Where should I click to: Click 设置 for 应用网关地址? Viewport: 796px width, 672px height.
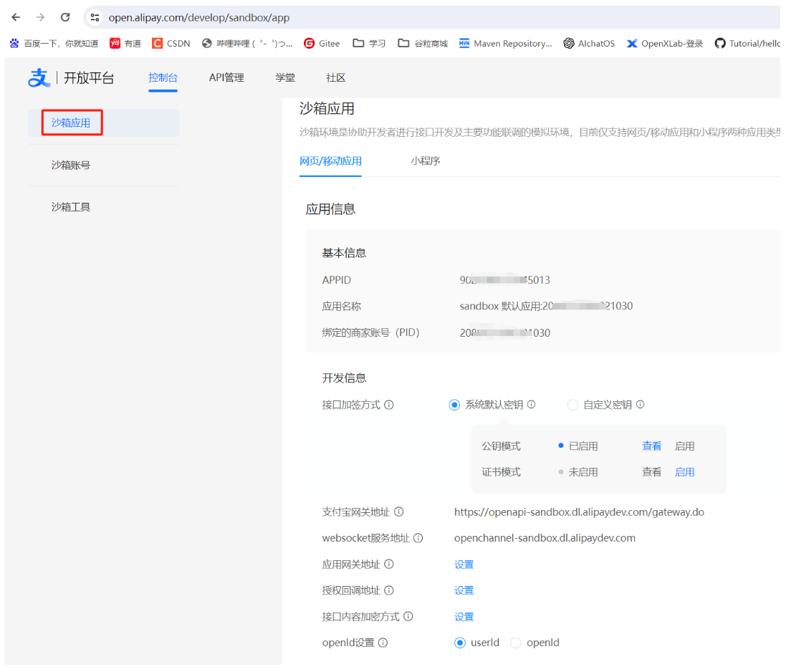464,565
